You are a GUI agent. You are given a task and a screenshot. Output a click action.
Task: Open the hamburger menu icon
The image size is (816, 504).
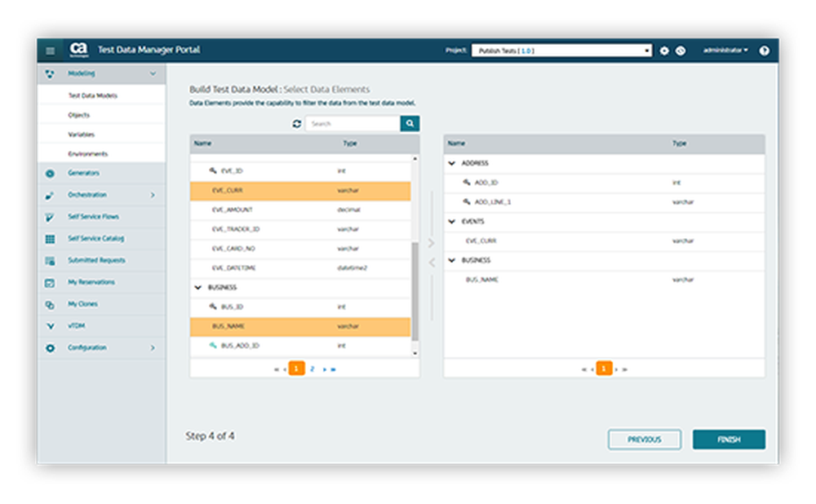click(x=50, y=51)
